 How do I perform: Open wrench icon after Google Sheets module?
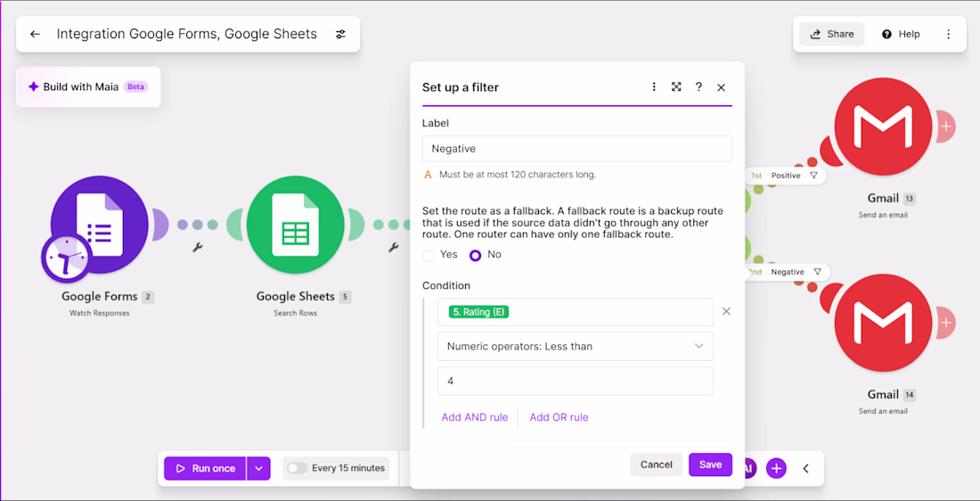click(x=393, y=248)
